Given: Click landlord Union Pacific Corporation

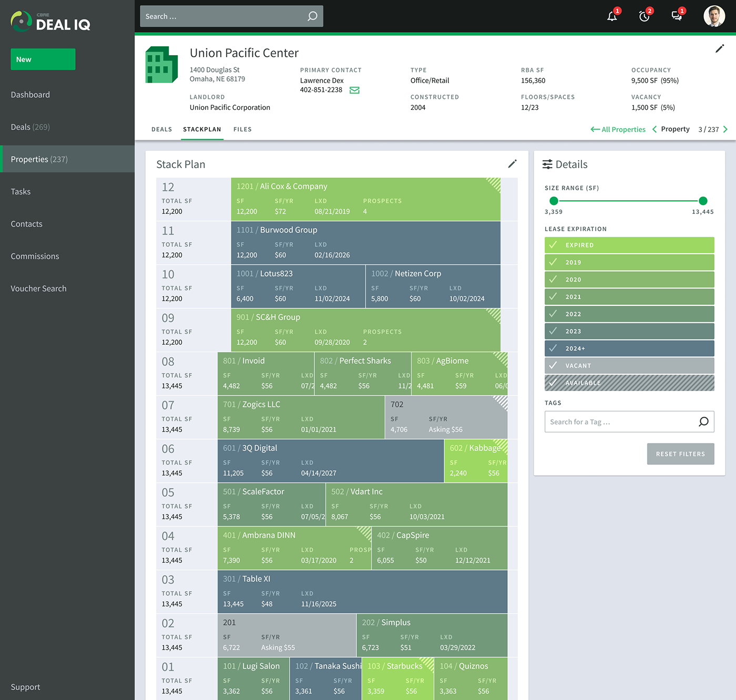Looking at the screenshot, I should click(x=230, y=107).
